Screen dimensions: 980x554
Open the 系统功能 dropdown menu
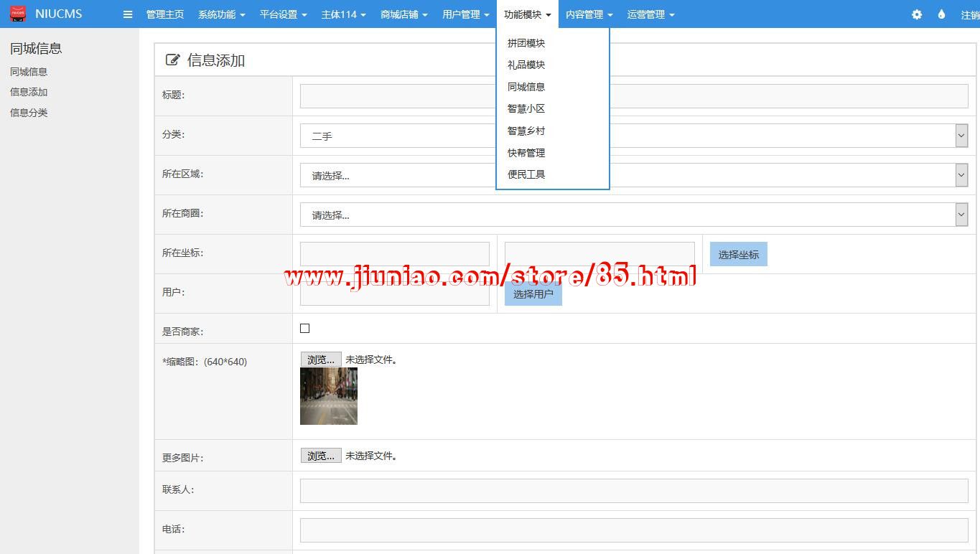tap(221, 14)
